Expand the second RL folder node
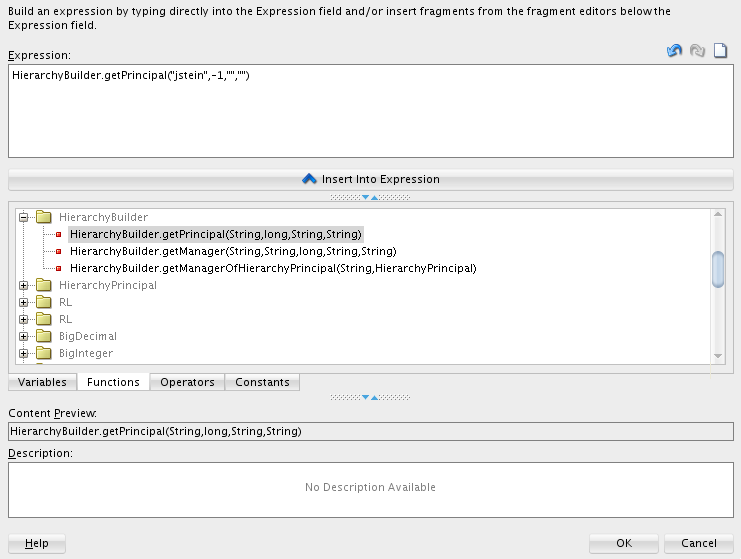 pyautogui.click(x=24, y=319)
